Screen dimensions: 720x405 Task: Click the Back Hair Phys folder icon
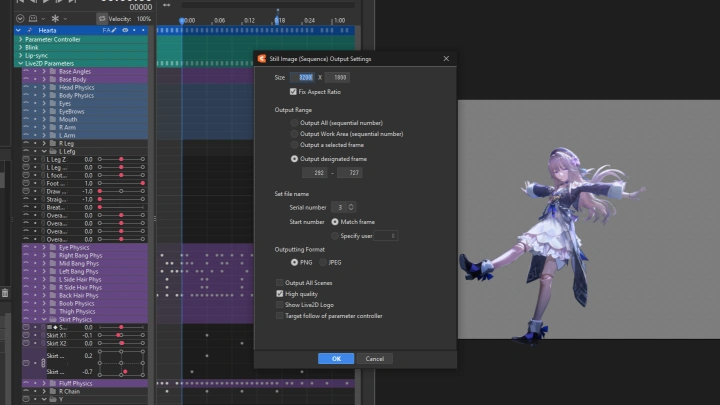[53, 296]
